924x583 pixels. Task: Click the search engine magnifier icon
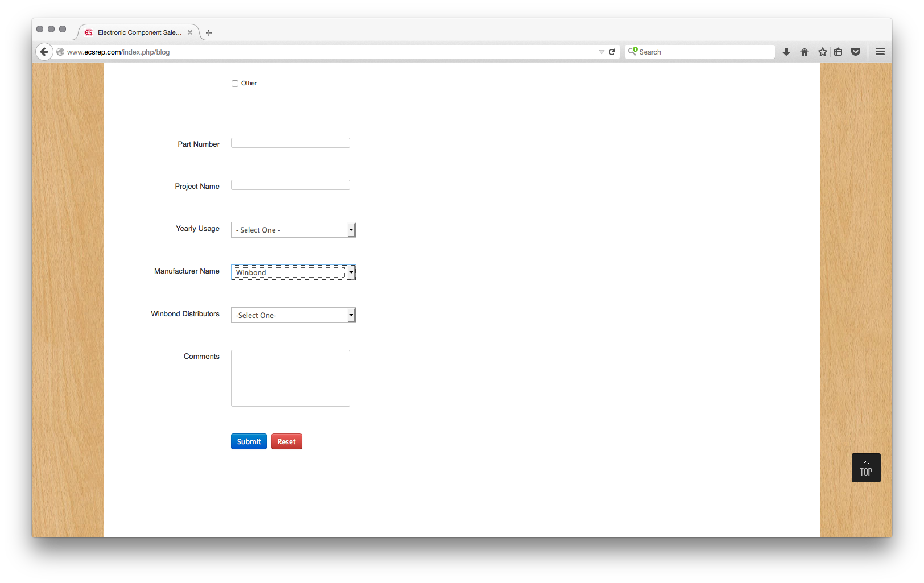point(632,51)
